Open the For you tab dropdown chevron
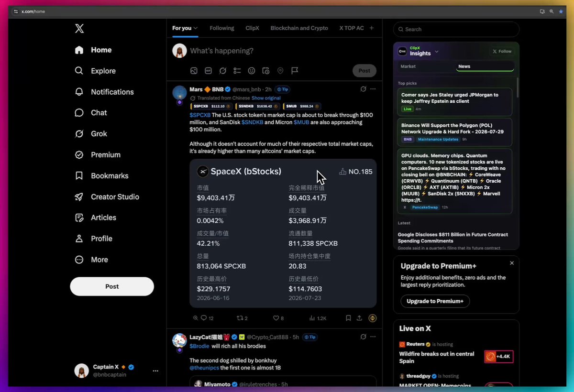 click(196, 28)
